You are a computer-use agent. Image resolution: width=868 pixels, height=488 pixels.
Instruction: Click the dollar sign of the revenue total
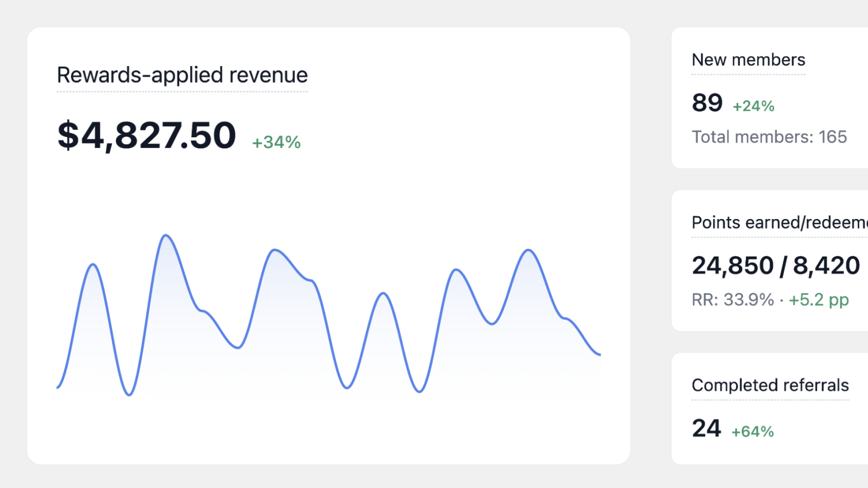pos(68,135)
